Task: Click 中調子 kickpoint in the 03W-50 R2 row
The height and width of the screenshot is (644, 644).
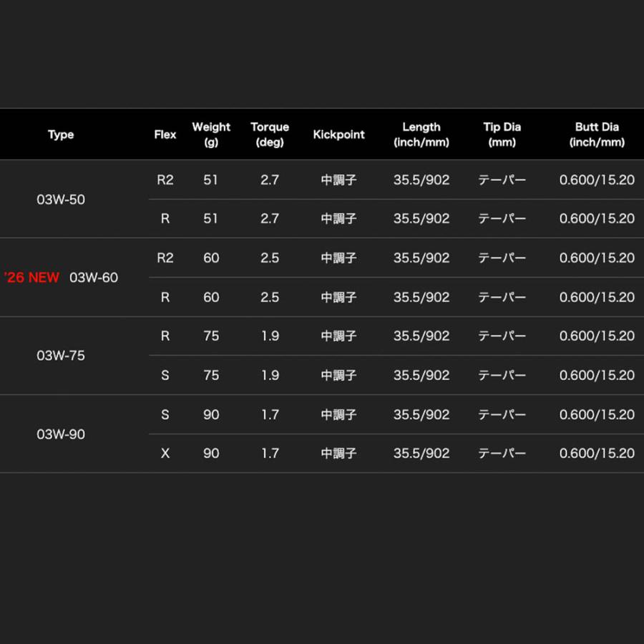Action: (339, 180)
